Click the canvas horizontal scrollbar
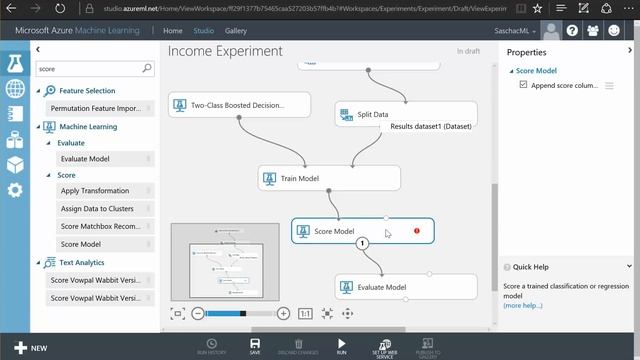 coord(328,329)
